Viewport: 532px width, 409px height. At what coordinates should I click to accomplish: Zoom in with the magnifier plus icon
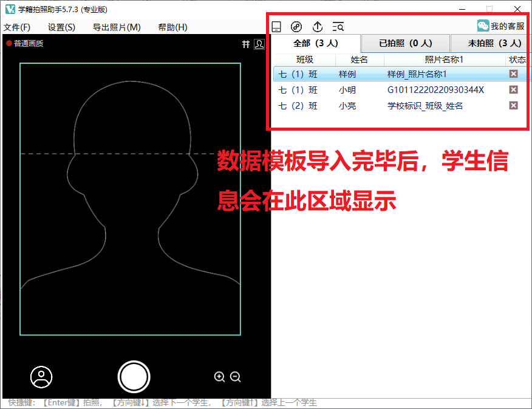tap(220, 377)
